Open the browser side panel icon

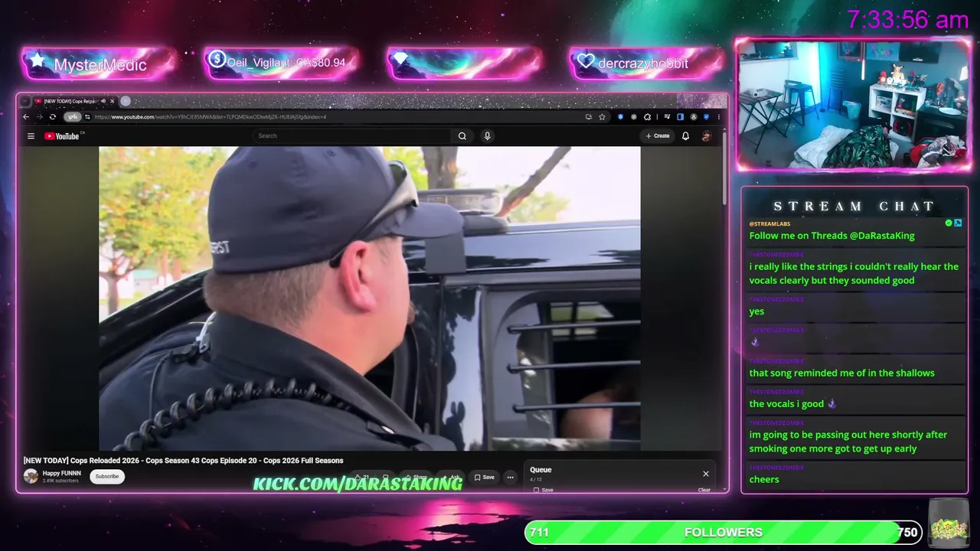coord(680,117)
